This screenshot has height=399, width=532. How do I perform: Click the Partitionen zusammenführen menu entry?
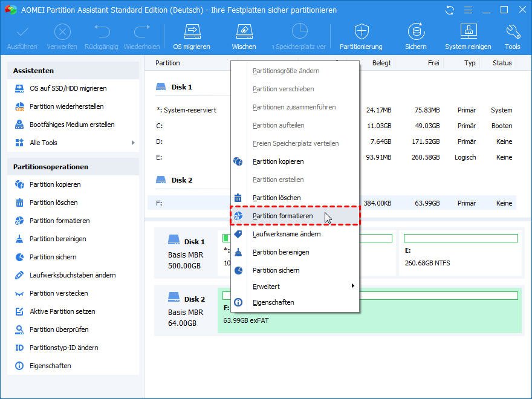coord(295,107)
